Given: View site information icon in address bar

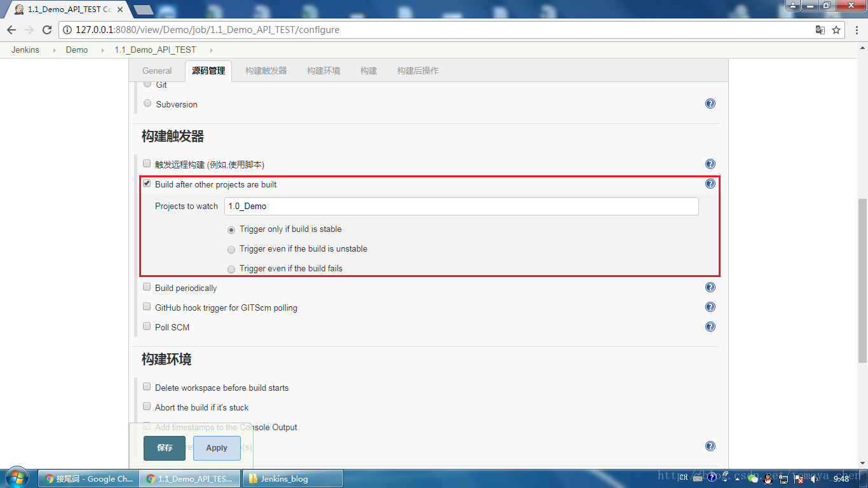Looking at the screenshot, I should (x=68, y=30).
